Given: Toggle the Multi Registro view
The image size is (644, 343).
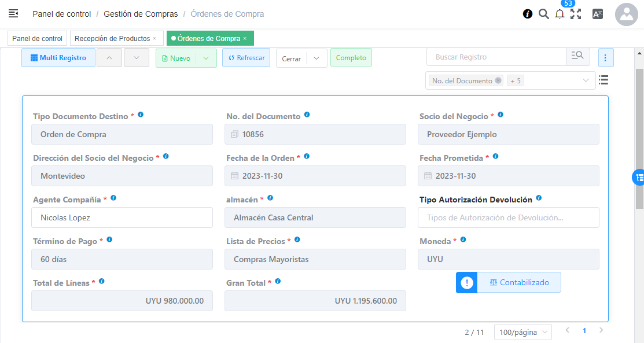Looking at the screenshot, I should coord(58,58).
